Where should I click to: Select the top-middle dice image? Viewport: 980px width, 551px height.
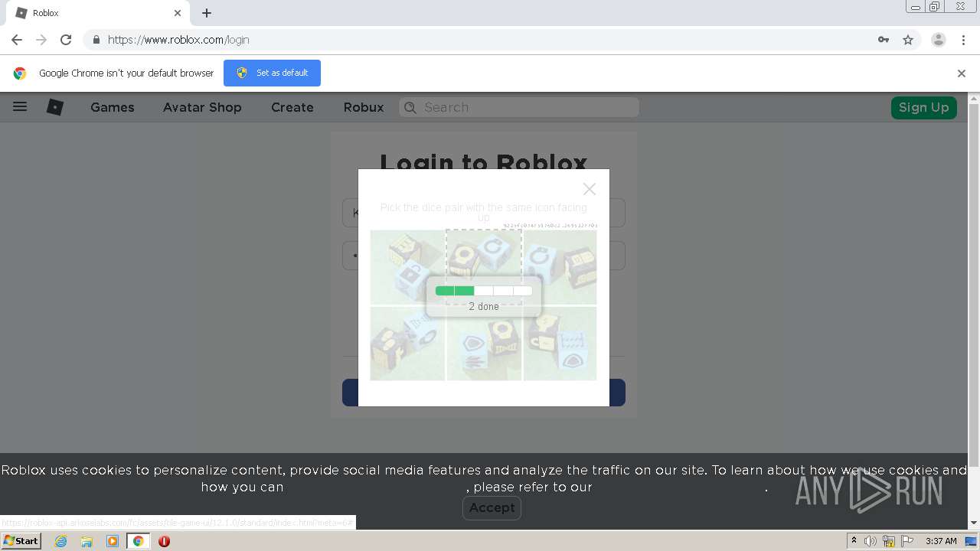point(484,267)
